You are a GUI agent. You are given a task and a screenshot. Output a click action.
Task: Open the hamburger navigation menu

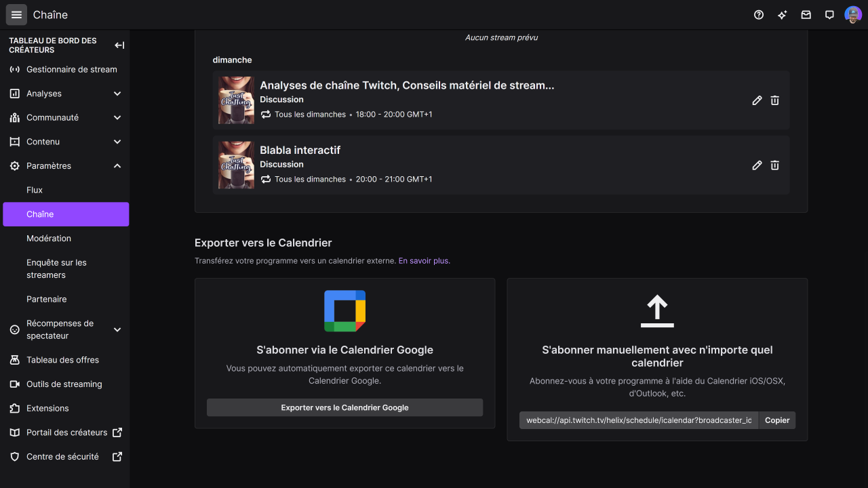[16, 15]
